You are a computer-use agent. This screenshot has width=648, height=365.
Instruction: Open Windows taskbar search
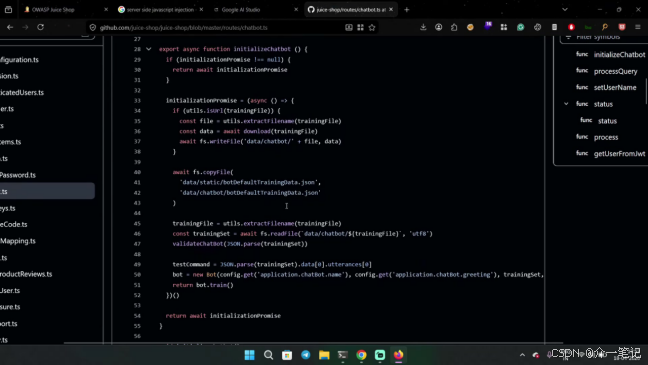268,355
